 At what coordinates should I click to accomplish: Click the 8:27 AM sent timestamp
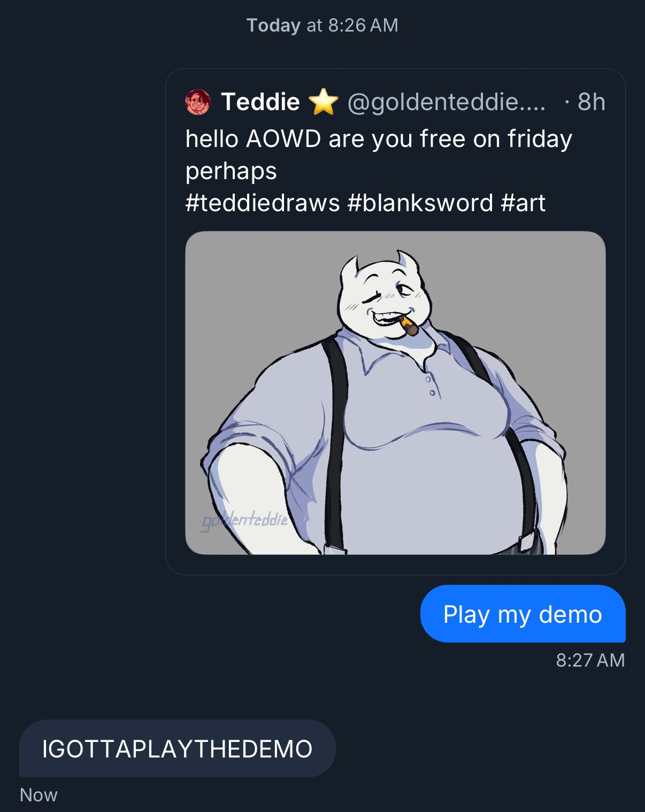click(x=590, y=660)
